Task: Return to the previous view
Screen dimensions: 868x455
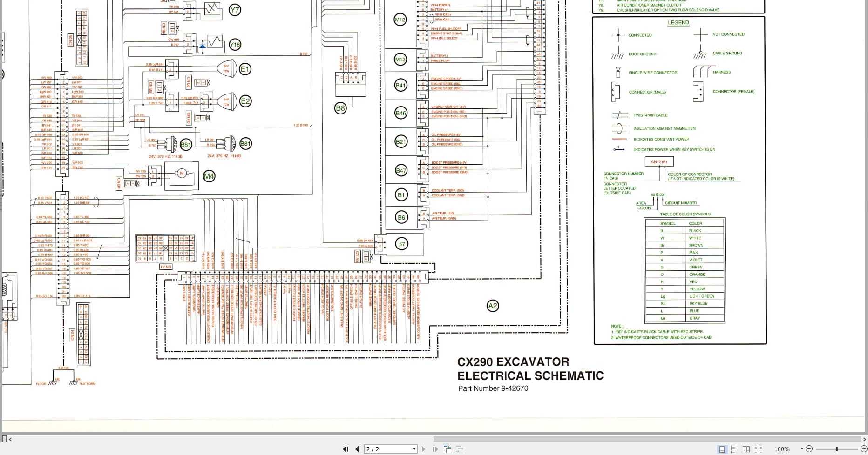Action: coord(448,449)
